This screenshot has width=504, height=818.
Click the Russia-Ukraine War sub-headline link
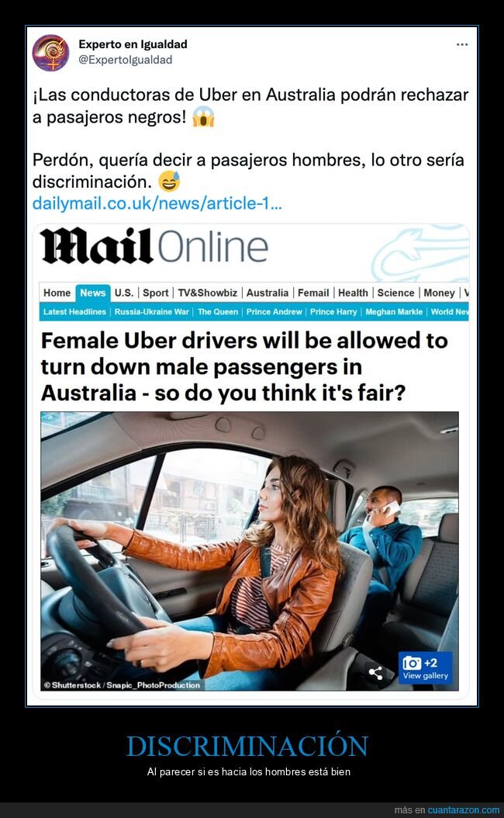click(152, 311)
